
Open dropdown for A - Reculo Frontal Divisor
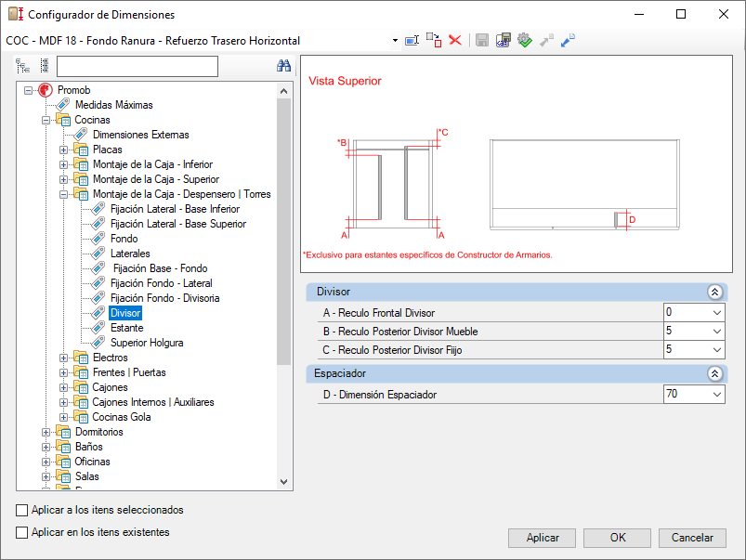[x=717, y=313]
